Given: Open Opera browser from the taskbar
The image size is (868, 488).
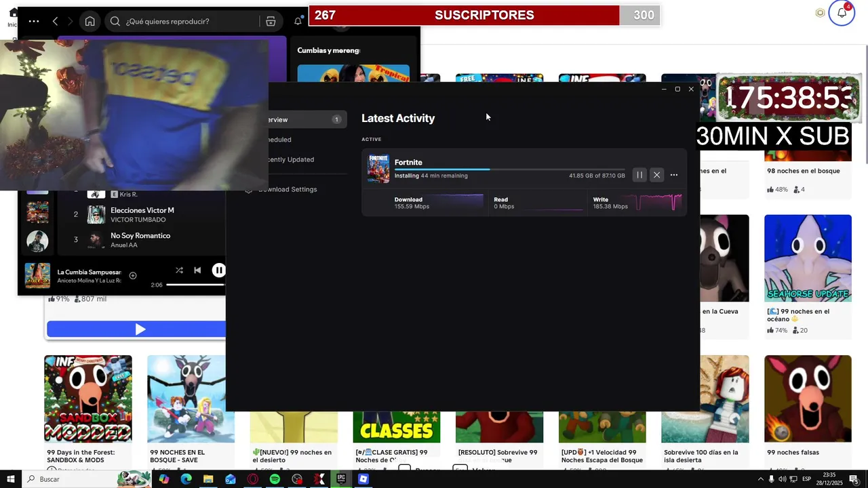Looking at the screenshot, I should coord(253,479).
